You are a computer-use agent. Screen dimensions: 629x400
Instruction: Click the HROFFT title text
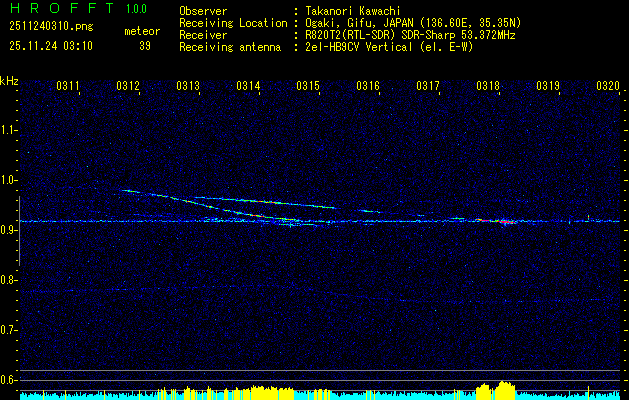pos(62,8)
